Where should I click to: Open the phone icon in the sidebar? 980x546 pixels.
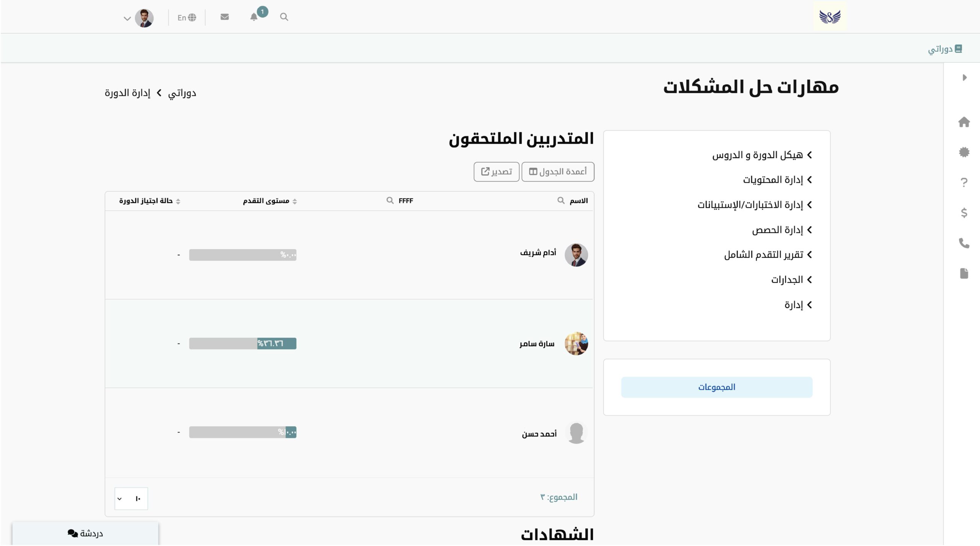(964, 243)
